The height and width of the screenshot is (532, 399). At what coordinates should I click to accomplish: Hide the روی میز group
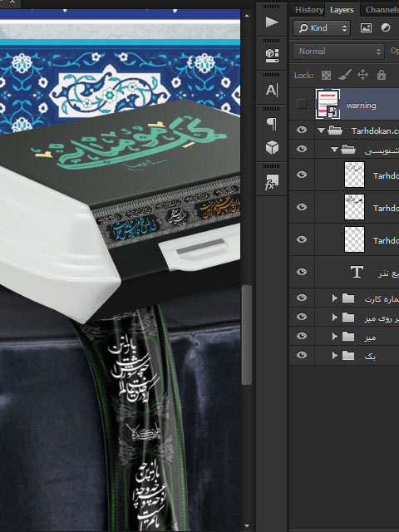coord(302,317)
